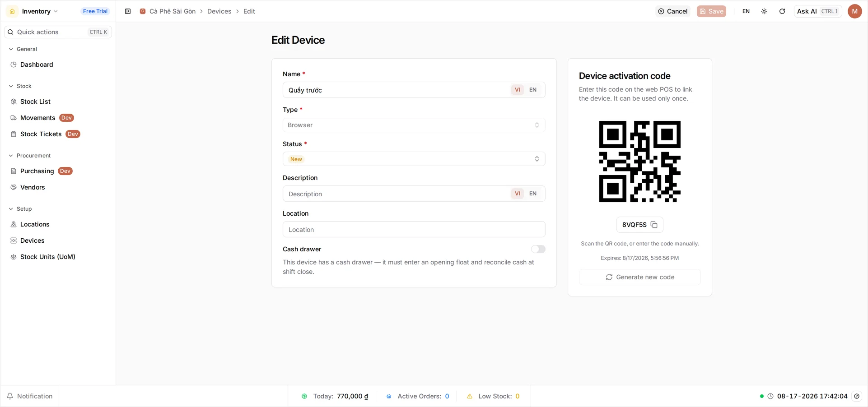The height and width of the screenshot is (407, 868).
Task: Click Low Stock: 0 status
Action: tap(493, 396)
